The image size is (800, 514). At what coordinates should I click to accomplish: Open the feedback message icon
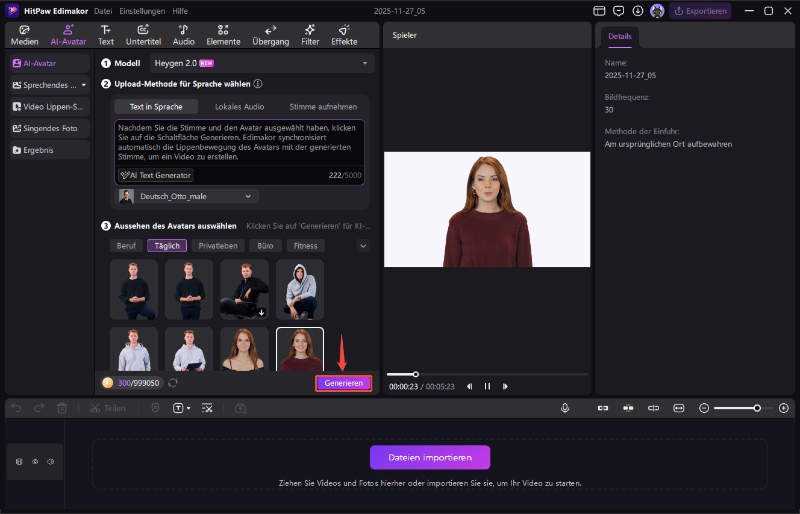618,11
